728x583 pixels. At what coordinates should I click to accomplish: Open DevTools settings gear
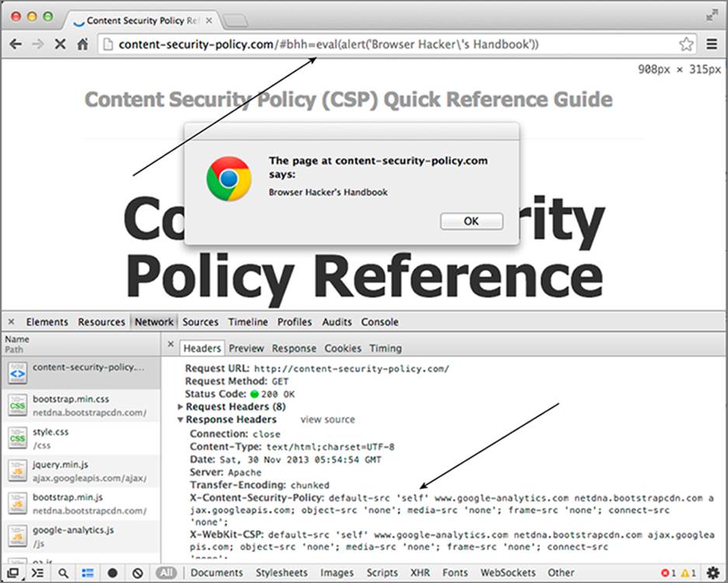712,573
